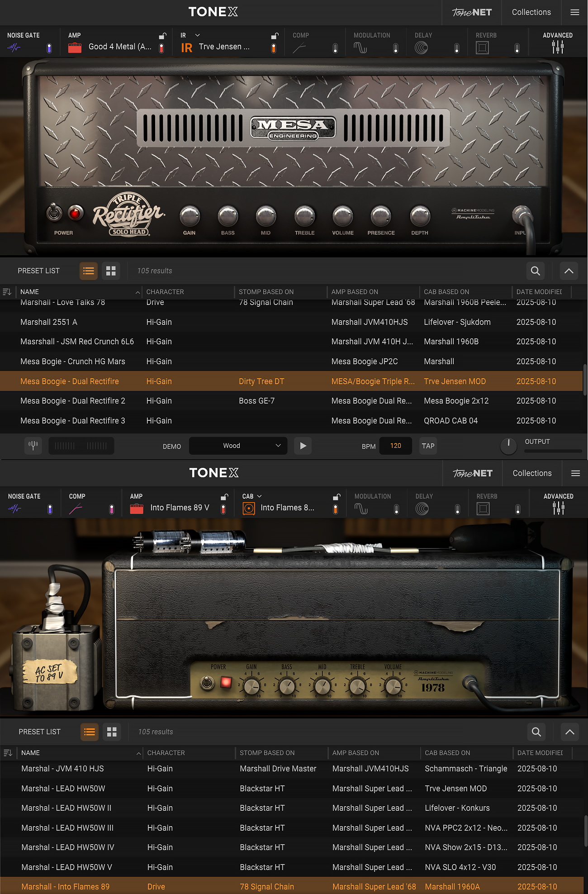
Task: Search presets in the Mesa window
Action: 536,271
